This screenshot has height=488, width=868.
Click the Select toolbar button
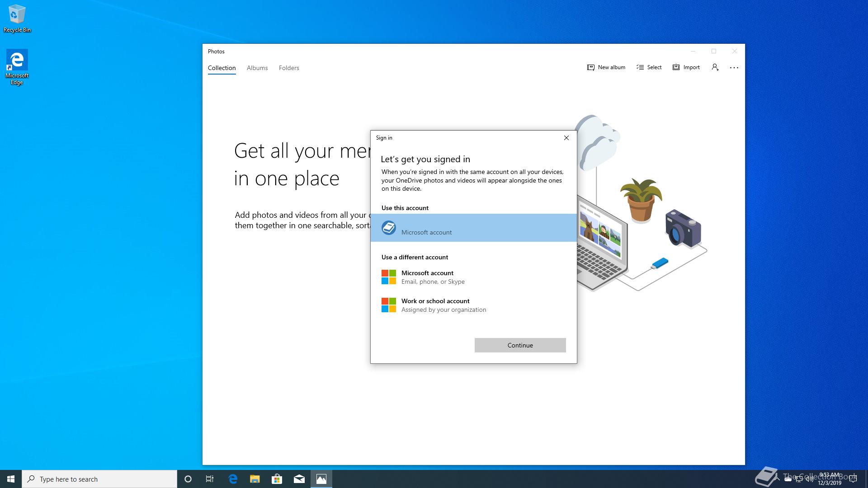pos(649,67)
